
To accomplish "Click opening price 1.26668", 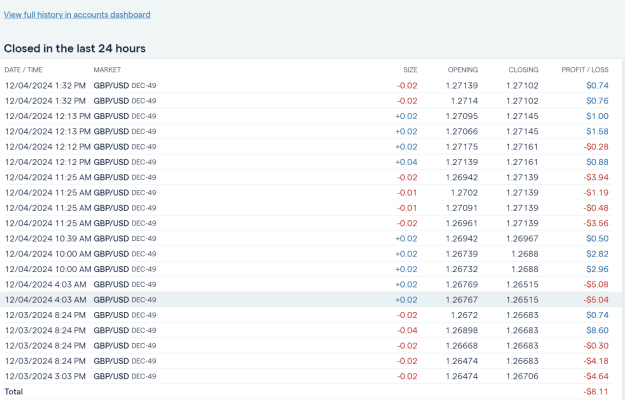I will click(x=462, y=346).
